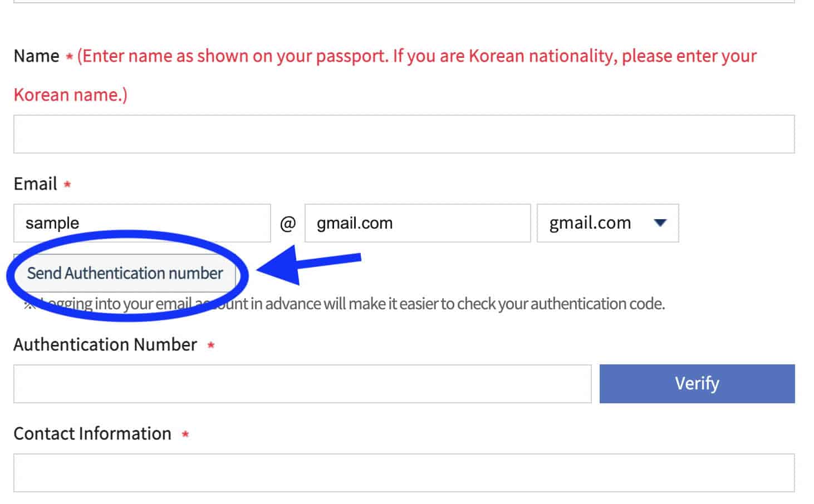Click the email domain text field
This screenshot has height=504, width=814.
point(417,223)
